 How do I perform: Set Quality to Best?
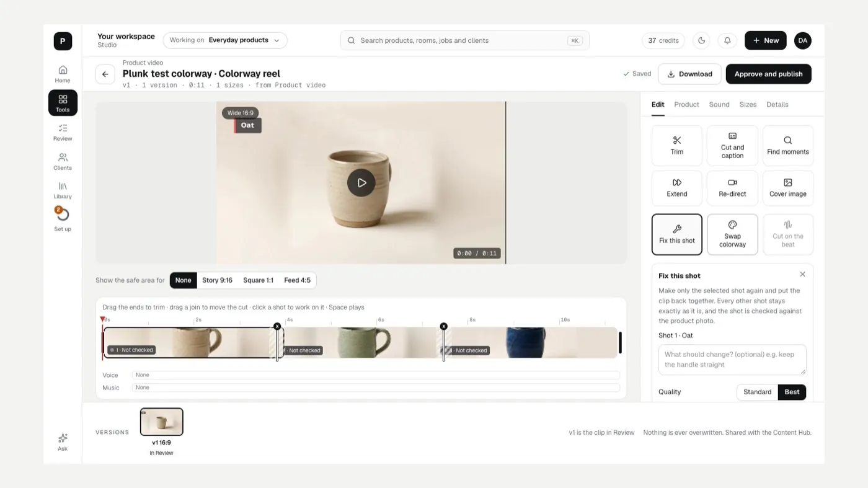[792, 392]
